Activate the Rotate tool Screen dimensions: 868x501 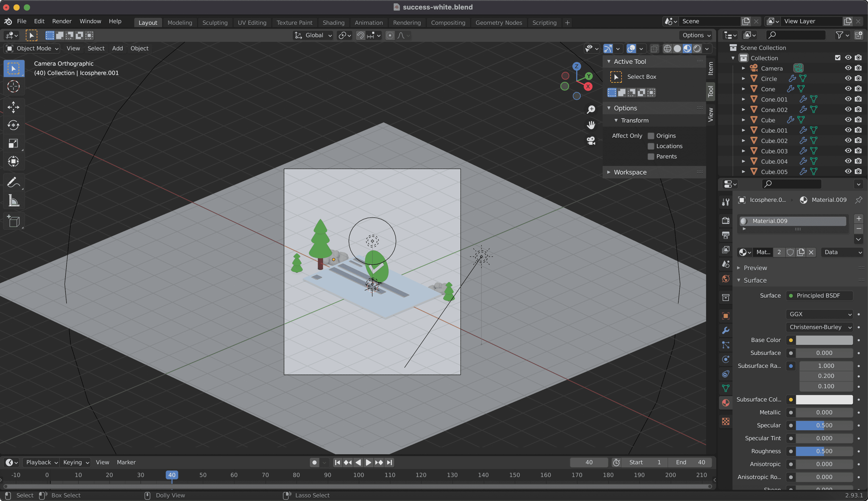[x=13, y=125]
